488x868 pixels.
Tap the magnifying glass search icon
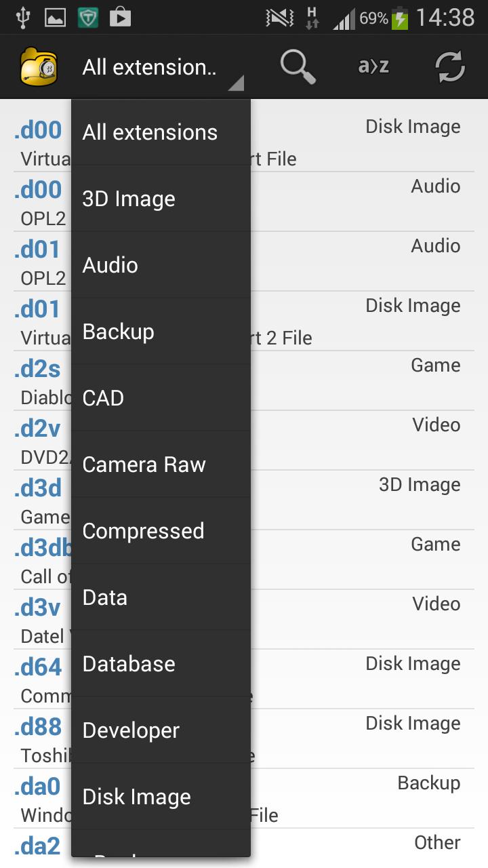tap(298, 67)
